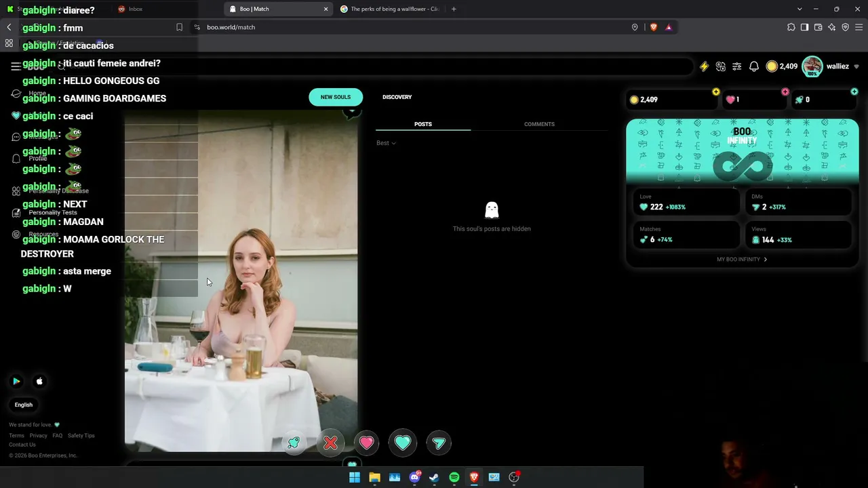Image resolution: width=868 pixels, height=488 pixels.
Task: Open a new browser tab
Action: (454, 9)
